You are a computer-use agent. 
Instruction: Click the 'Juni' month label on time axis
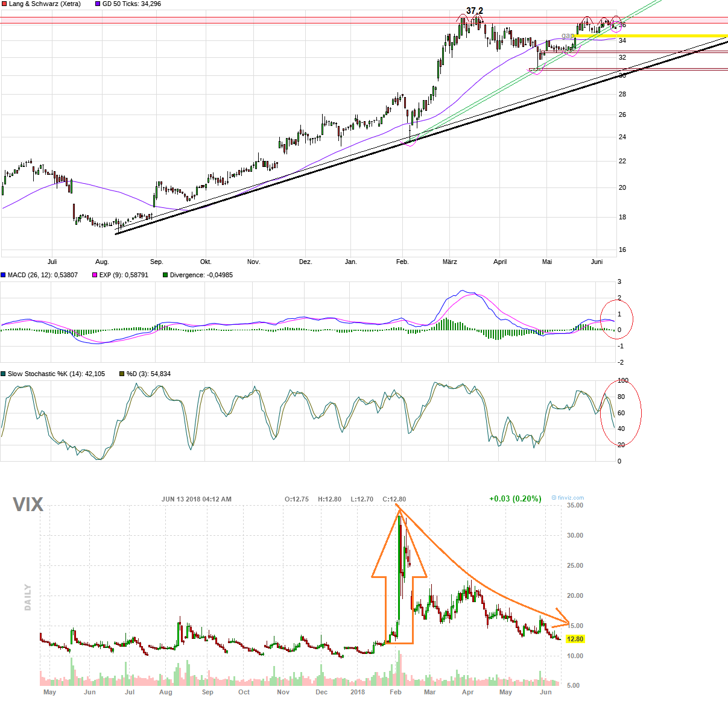coord(597,262)
